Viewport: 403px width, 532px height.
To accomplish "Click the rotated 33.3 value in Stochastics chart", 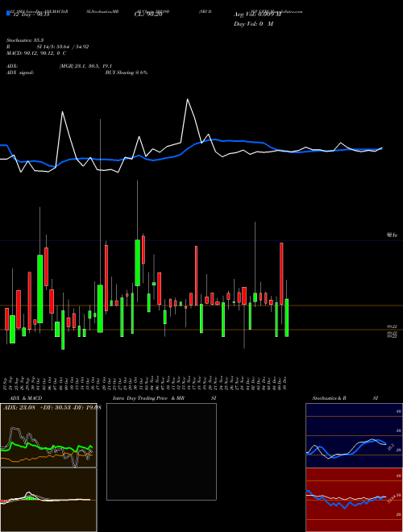I will click(390, 447).
